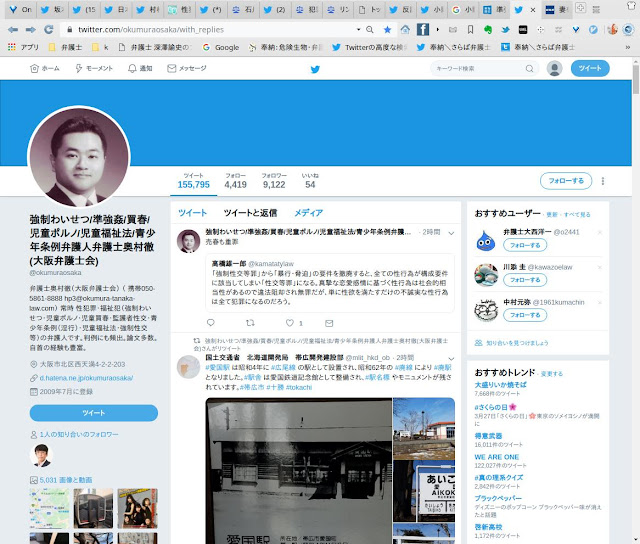Switch to the ツイートと返信 tab

[x=250, y=213]
